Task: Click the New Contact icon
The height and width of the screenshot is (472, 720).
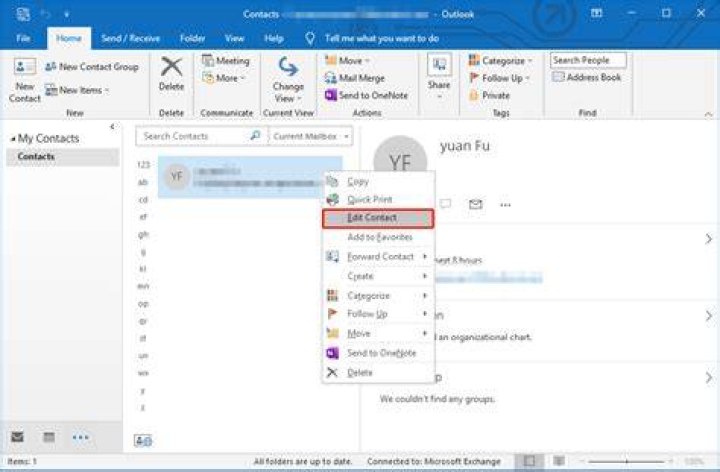Action: tap(24, 80)
